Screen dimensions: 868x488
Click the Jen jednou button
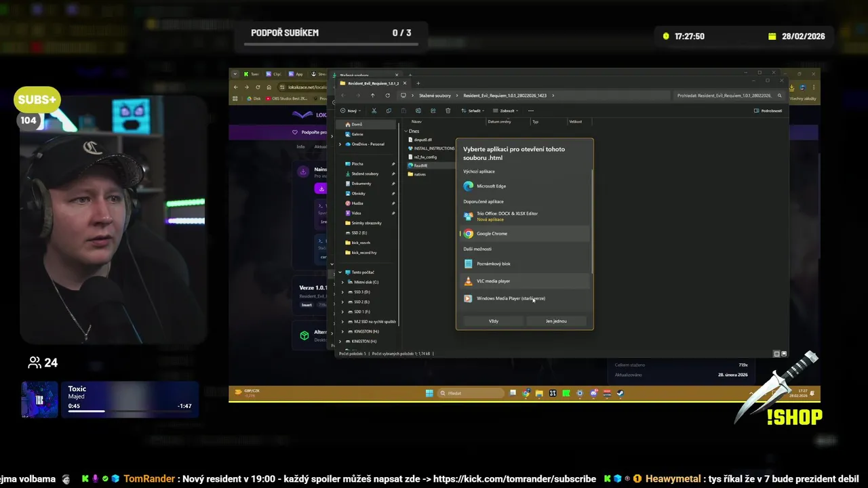556,321
